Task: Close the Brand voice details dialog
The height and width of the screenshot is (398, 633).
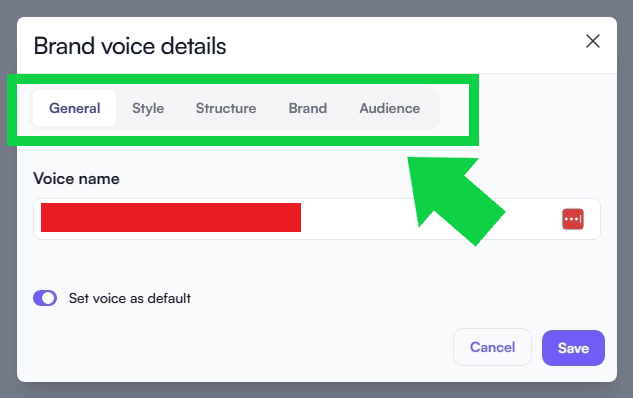Action: (593, 41)
